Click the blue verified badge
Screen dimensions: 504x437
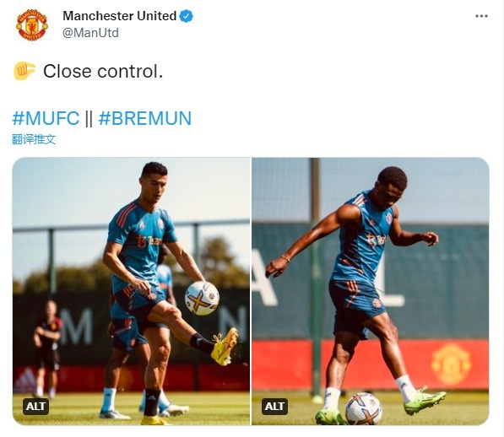(186, 16)
